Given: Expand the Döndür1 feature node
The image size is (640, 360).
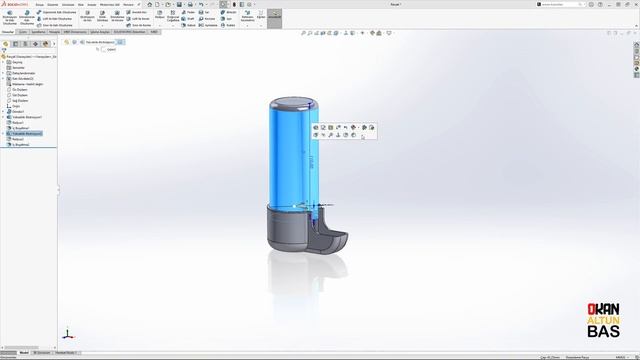Looking at the screenshot, I should click(x=3, y=111).
